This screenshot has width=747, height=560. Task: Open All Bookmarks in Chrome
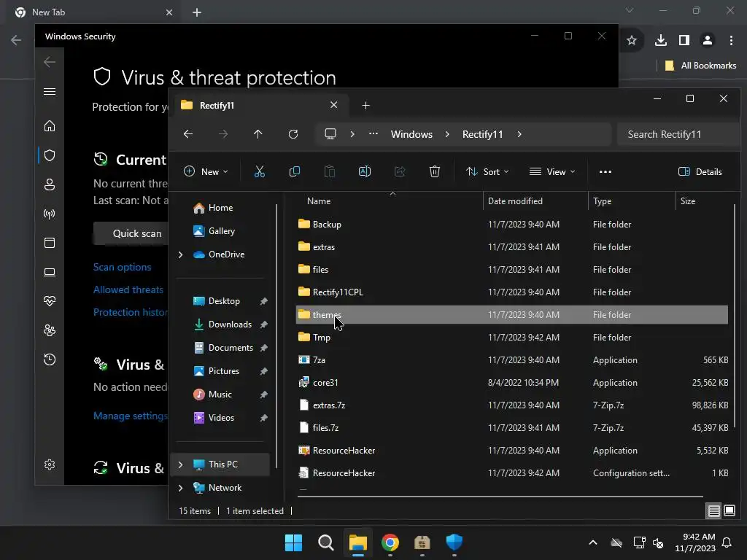point(701,65)
